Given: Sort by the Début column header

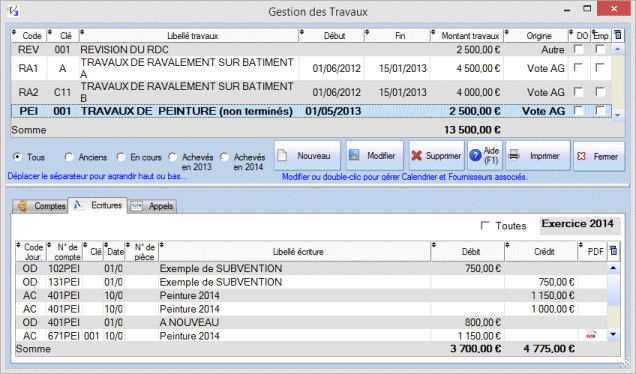Looking at the screenshot, I should pyautogui.click(x=332, y=36).
